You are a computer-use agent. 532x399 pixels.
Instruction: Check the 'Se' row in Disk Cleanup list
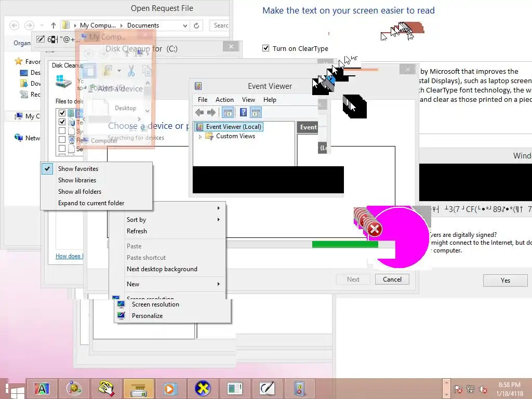62,148
